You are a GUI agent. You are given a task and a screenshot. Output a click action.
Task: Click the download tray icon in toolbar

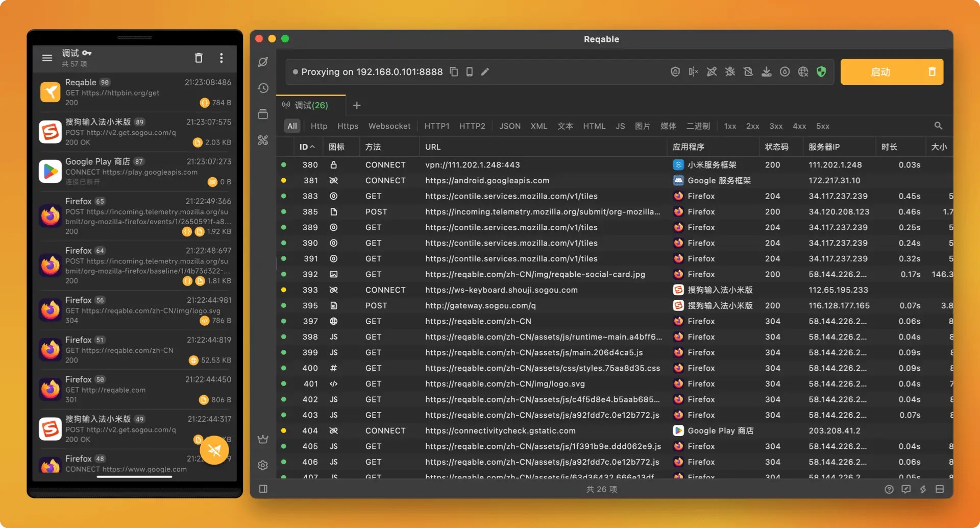(x=767, y=72)
